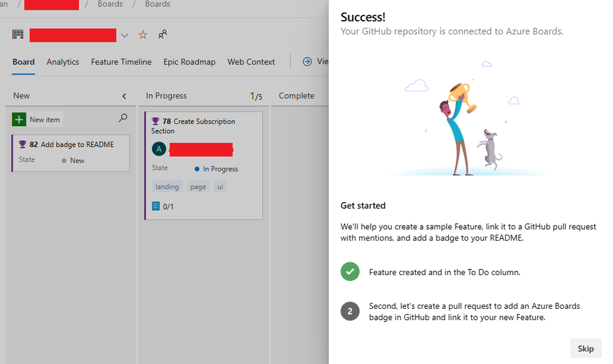Collapse the New column with the chevron

coord(125,96)
